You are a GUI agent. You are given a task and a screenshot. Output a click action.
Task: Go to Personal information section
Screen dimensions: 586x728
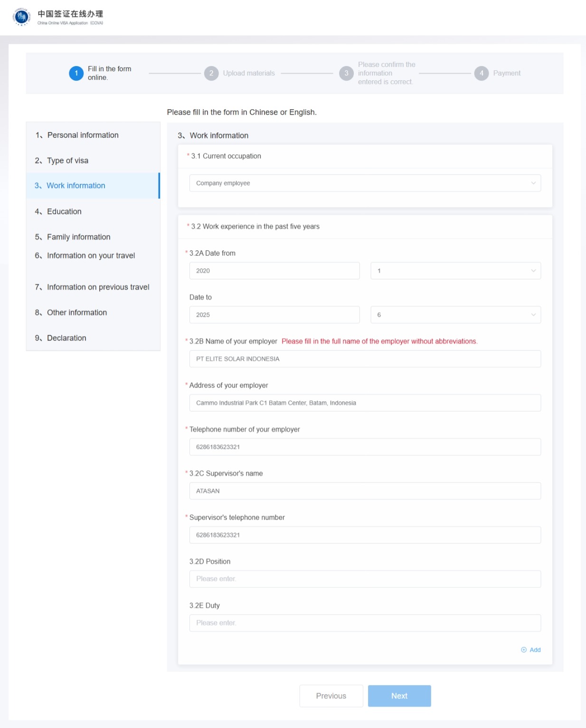pyautogui.click(x=83, y=135)
